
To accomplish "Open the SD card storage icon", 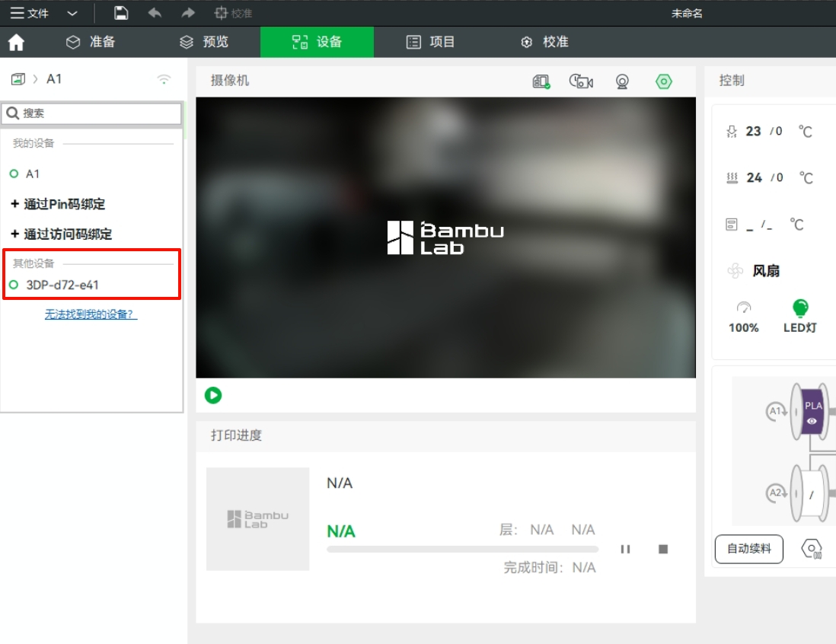I will tap(541, 81).
